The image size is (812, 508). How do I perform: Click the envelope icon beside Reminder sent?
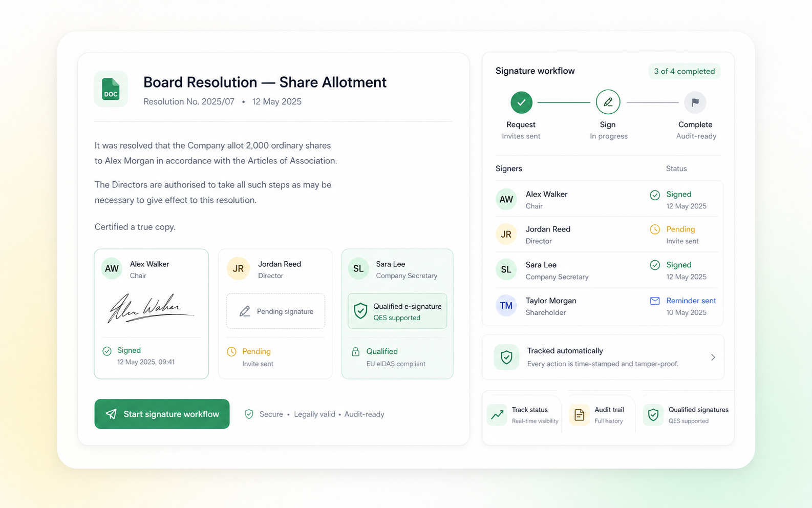pyautogui.click(x=655, y=301)
